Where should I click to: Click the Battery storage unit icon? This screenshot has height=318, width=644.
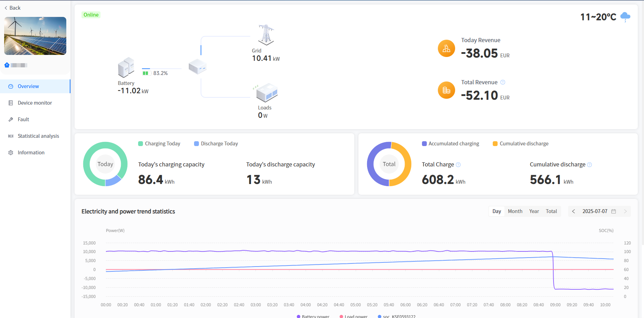point(126,67)
